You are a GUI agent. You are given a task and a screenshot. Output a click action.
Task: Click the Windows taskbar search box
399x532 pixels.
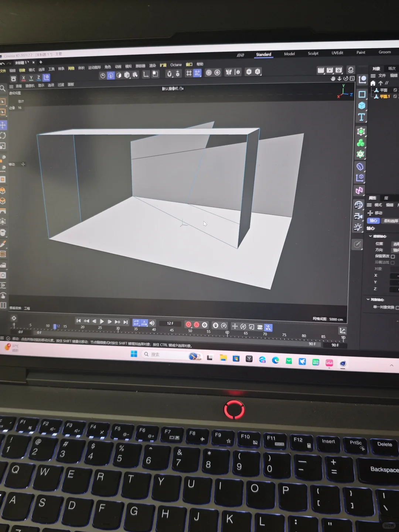coord(173,355)
